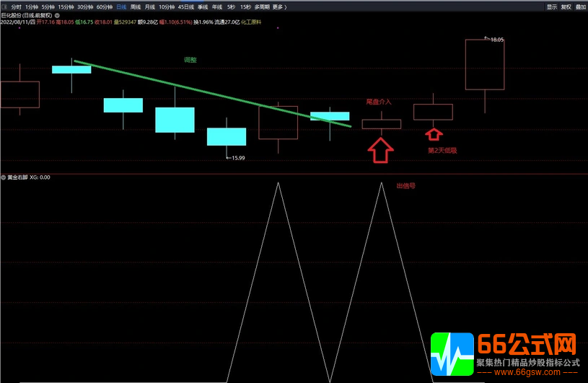The width and height of the screenshot is (588, 383).
Task: Open the 显示 display menu
Action: pos(552,6)
